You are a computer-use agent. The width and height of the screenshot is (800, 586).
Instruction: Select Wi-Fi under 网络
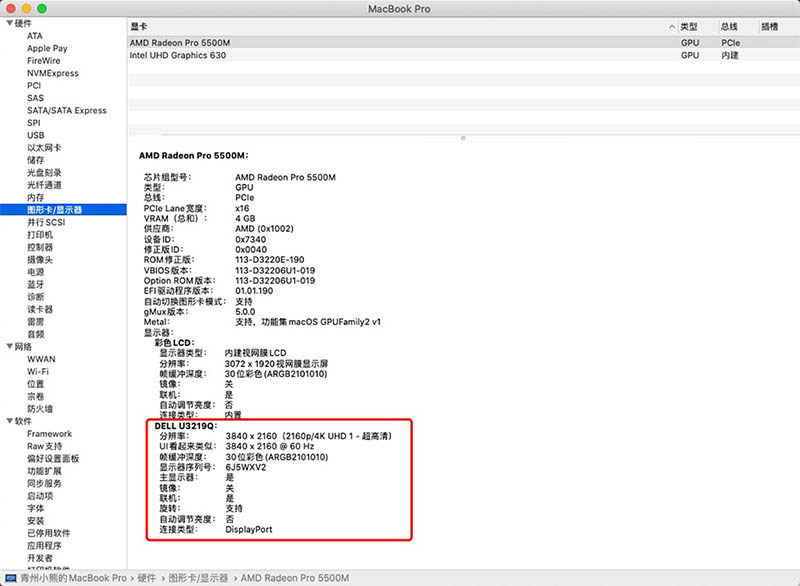[37, 371]
